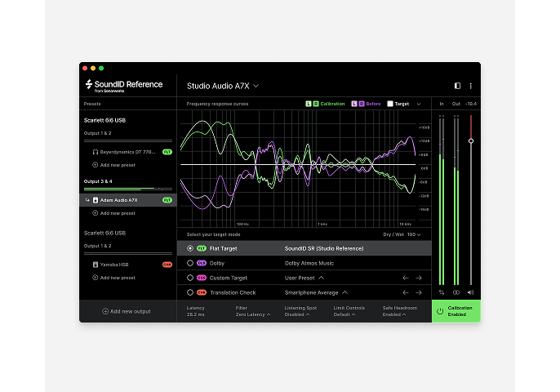The height and width of the screenshot is (392, 560).
Task: Click the green FLT badge in Flat Target row
Action: [x=202, y=248]
